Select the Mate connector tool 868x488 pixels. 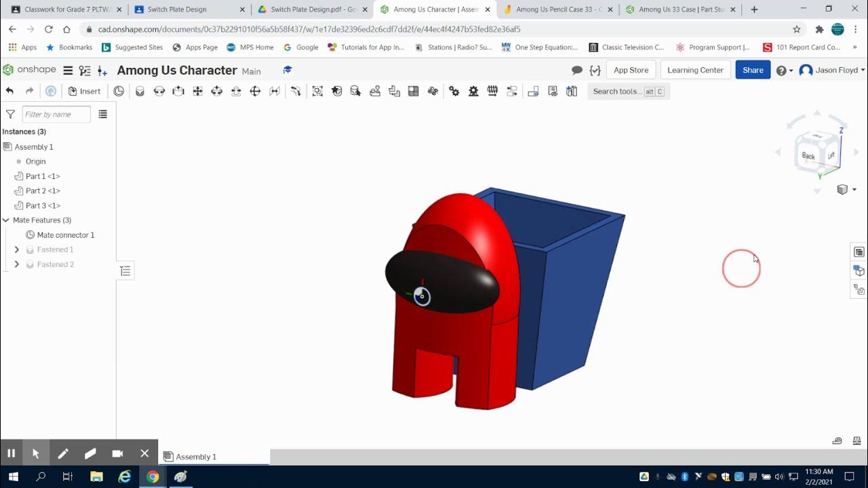click(119, 91)
